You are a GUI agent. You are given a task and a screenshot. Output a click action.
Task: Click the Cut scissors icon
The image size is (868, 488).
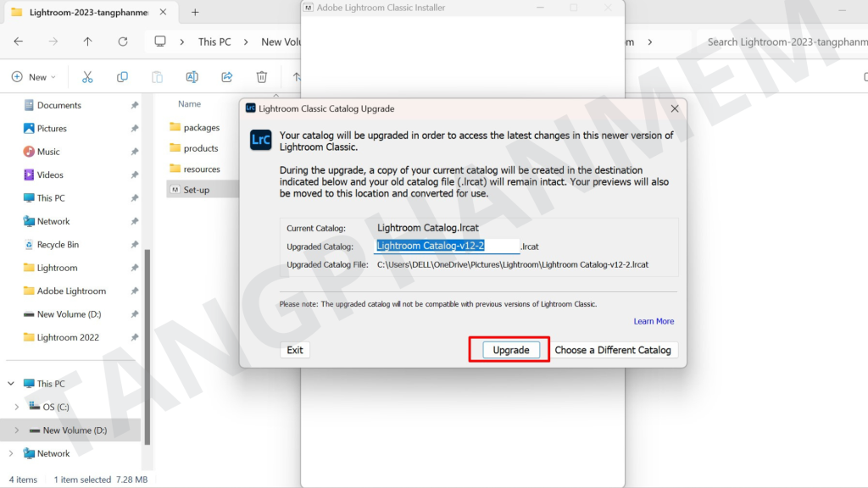87,77
